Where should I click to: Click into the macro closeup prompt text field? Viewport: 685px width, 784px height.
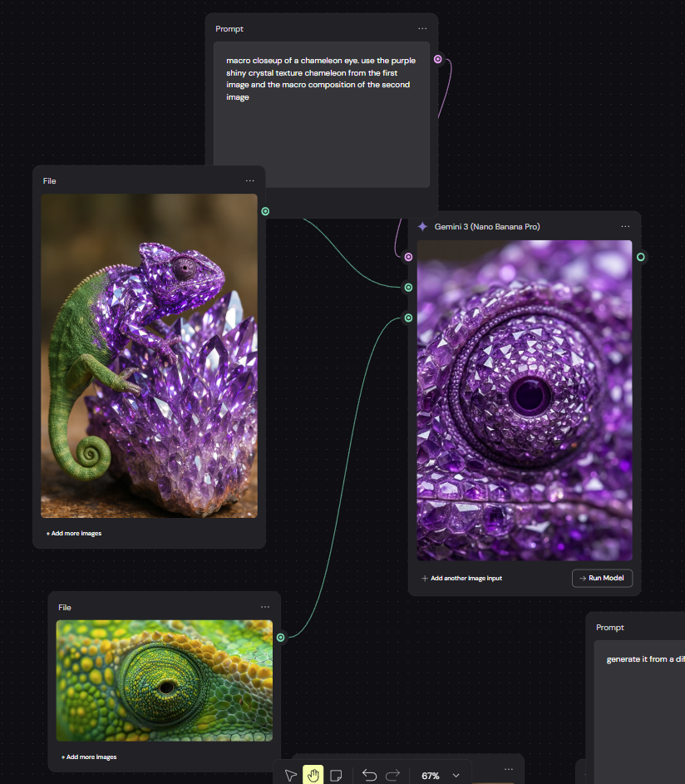coord(322,115)
